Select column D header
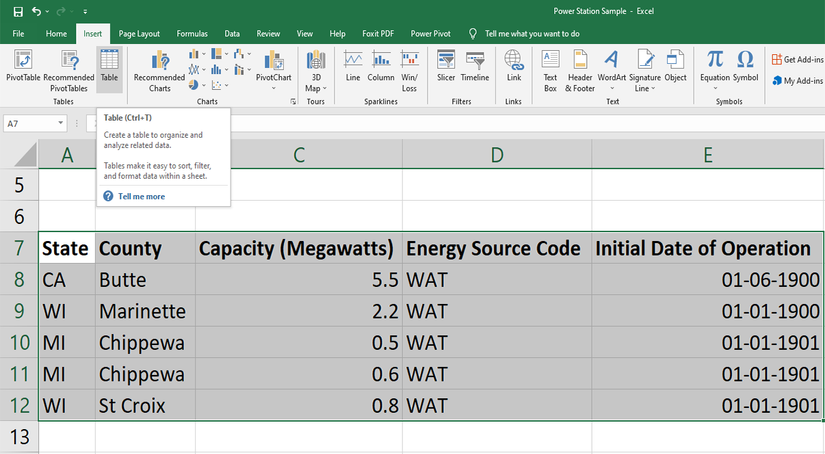The image size is (825, 454). (x=497, y=155)
